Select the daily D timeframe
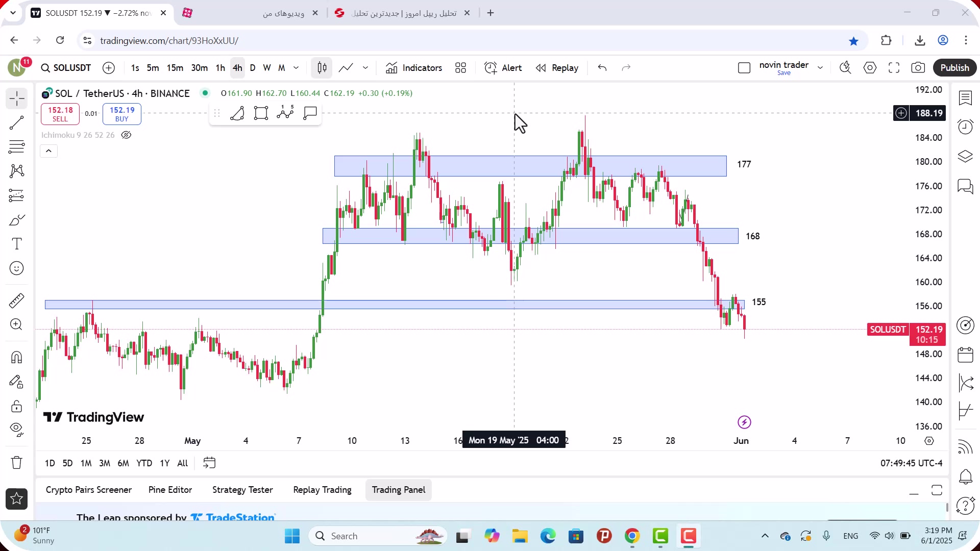The height and width of the screenshot is (551, 980). [253, 68]
